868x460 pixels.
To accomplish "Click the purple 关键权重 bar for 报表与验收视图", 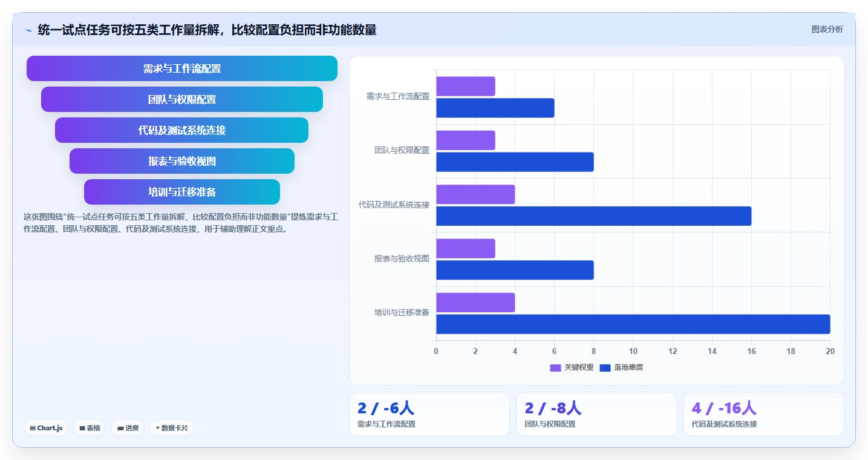I will pos(466,249).
